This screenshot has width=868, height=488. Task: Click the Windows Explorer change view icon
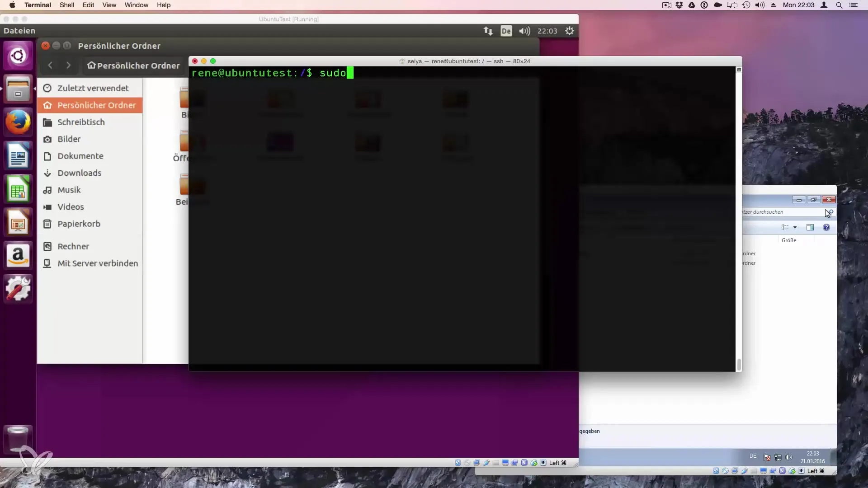(x=785, y=227)
